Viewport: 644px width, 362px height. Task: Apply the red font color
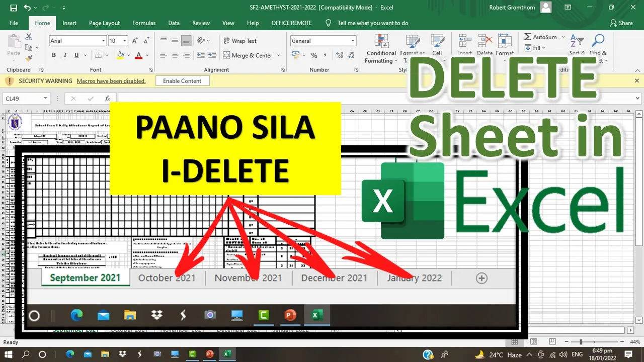click(139, 55)
